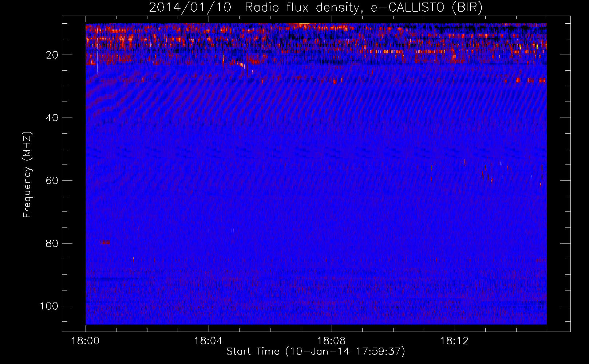The height and width of the screenshot is (364, 589).
Task: Click the '40' frequency tick label
Action: tap(52, 118)
